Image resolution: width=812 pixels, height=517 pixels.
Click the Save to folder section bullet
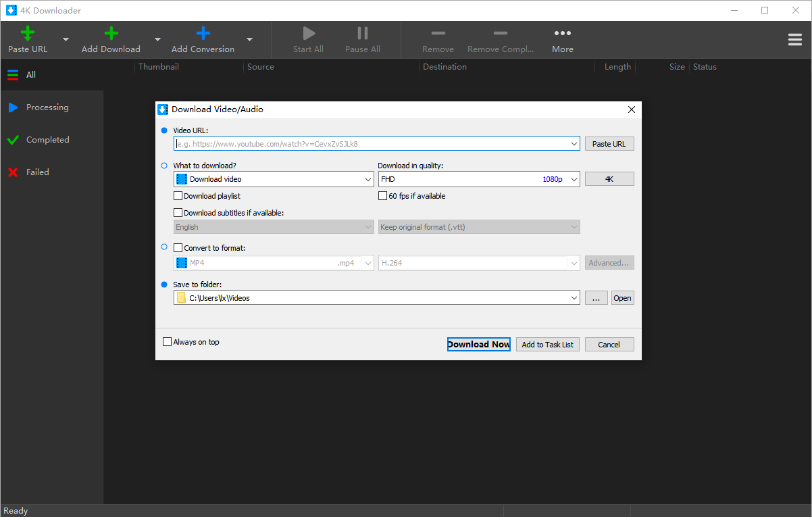pos(164,285)
